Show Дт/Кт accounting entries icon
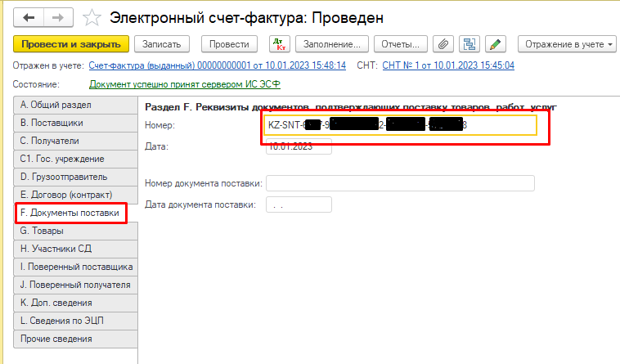 [276, 43]
